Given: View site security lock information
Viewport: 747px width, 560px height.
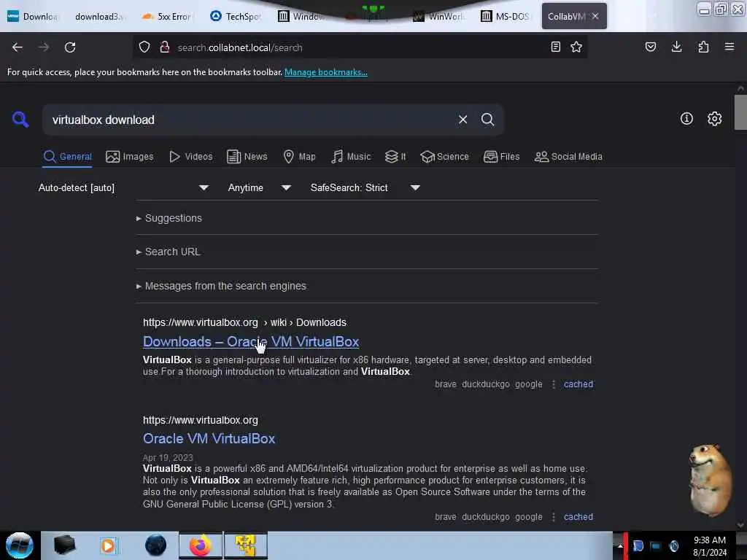Looking at the screenshot, I should 165,47.
